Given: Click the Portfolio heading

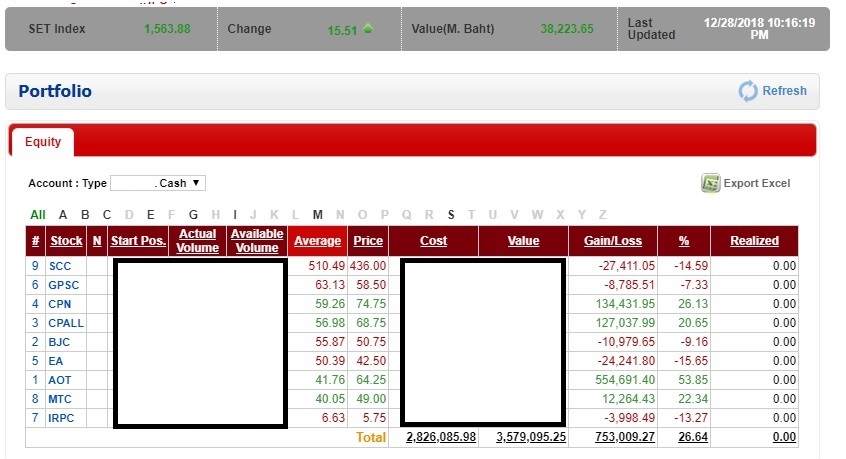Looking at the screenshot, I should click(x=55, y=91).
